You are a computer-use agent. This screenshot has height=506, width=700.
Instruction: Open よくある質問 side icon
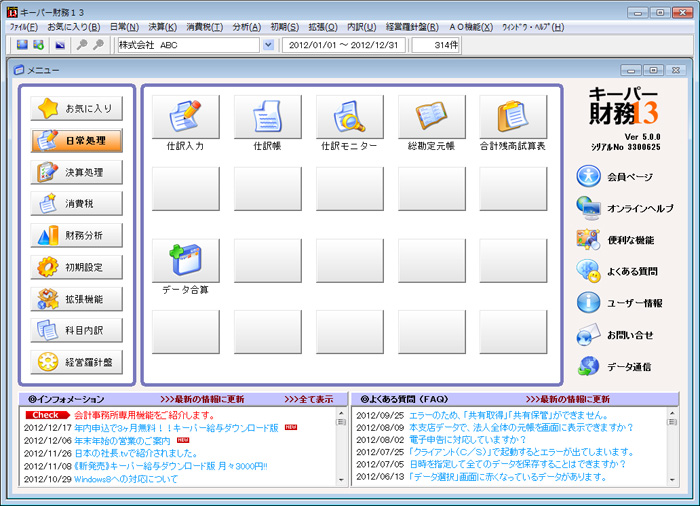pyautogui.click(x=617, y=271)
